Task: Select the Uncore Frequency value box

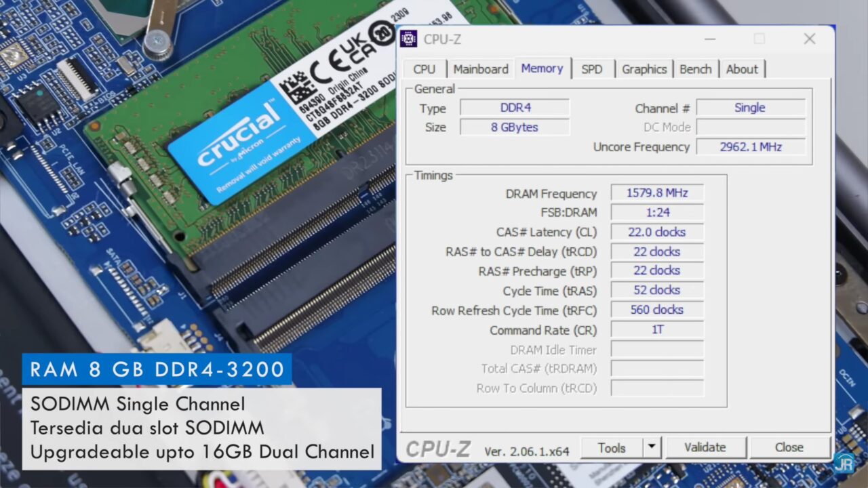Action: [750, 147]
